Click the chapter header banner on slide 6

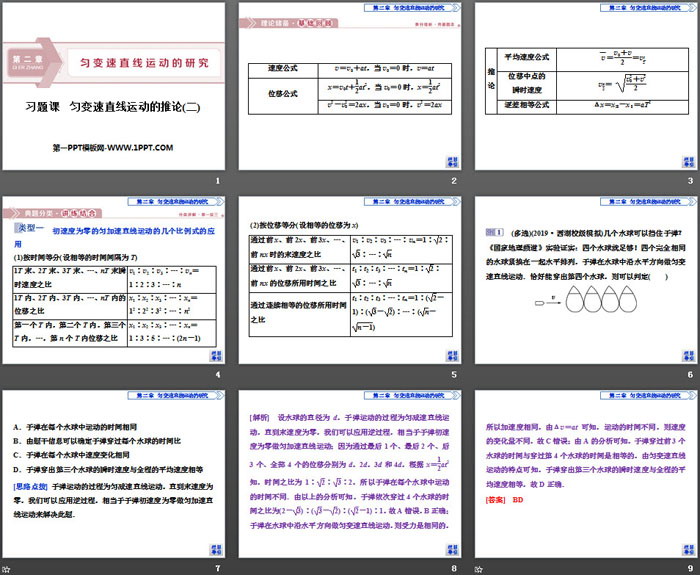tap(648, 201)
